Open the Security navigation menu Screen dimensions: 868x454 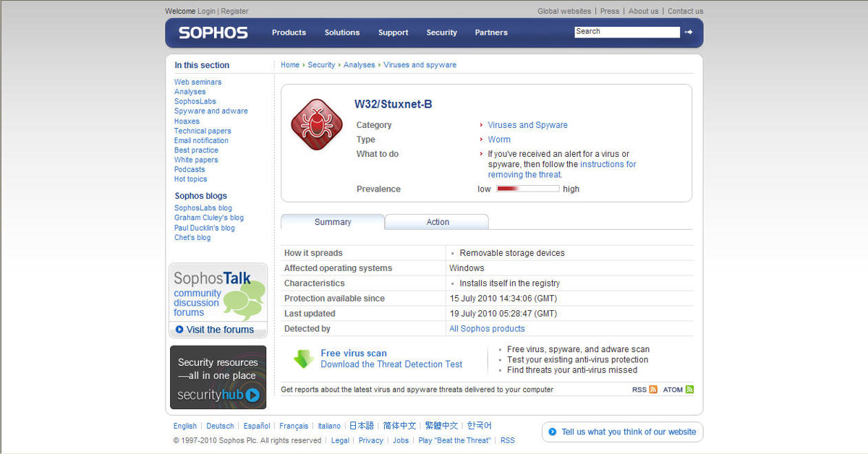[441, 33]
